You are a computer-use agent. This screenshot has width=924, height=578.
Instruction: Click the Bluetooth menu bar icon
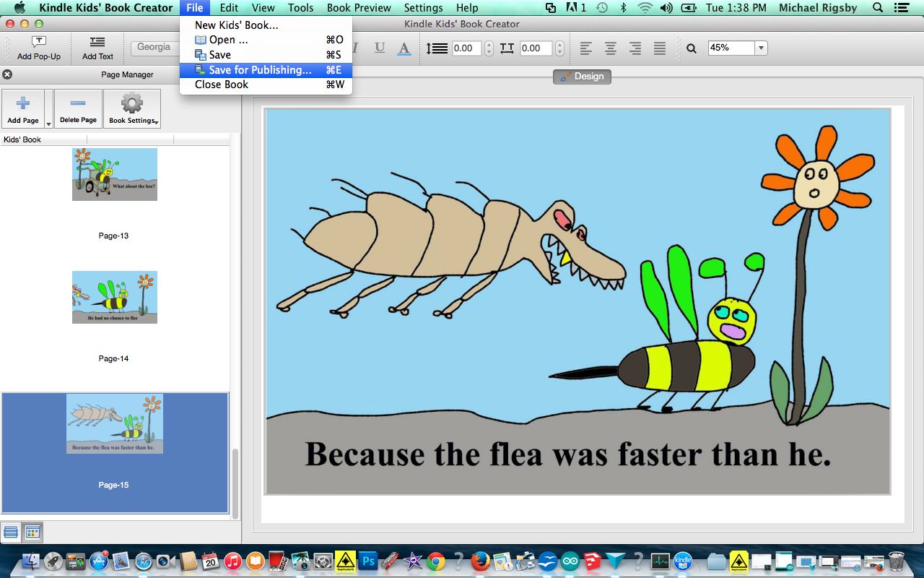tap(623, 8)
